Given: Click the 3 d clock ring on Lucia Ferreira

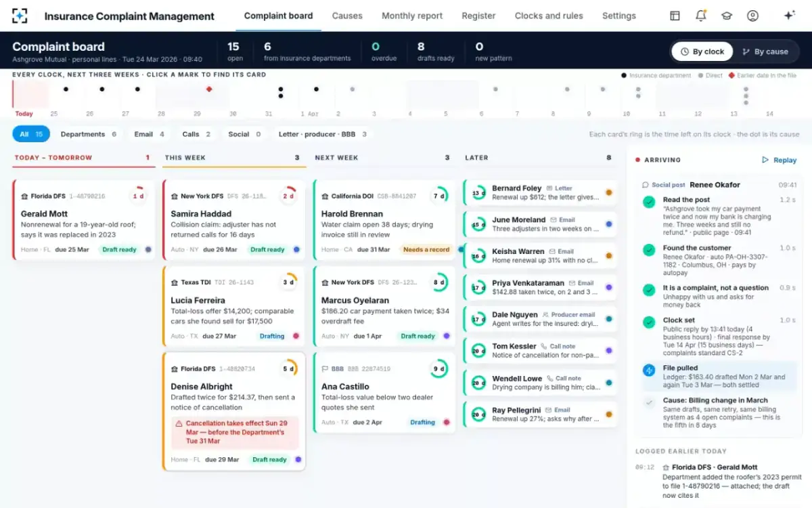Looking at the screenshot, I should coord(288,282).
